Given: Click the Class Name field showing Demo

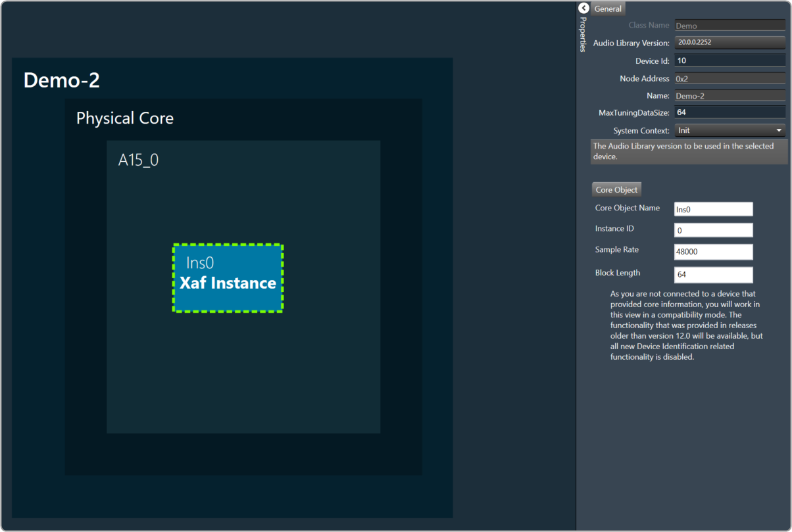Looking at the screenshot, I should click(x=730, y=25).
